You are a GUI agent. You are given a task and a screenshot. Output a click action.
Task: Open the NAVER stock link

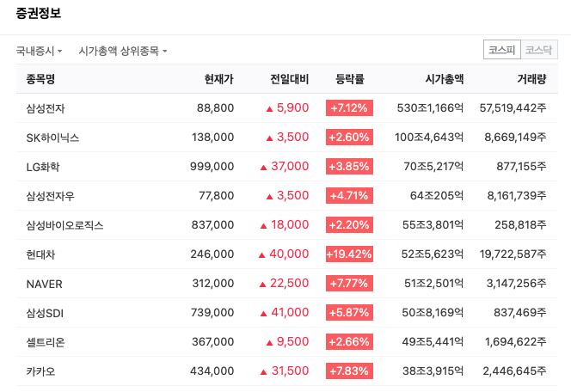click(x=45, y=284)
